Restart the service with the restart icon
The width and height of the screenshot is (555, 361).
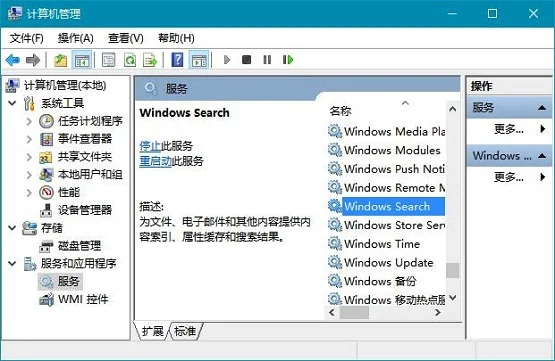coord(288,59)
